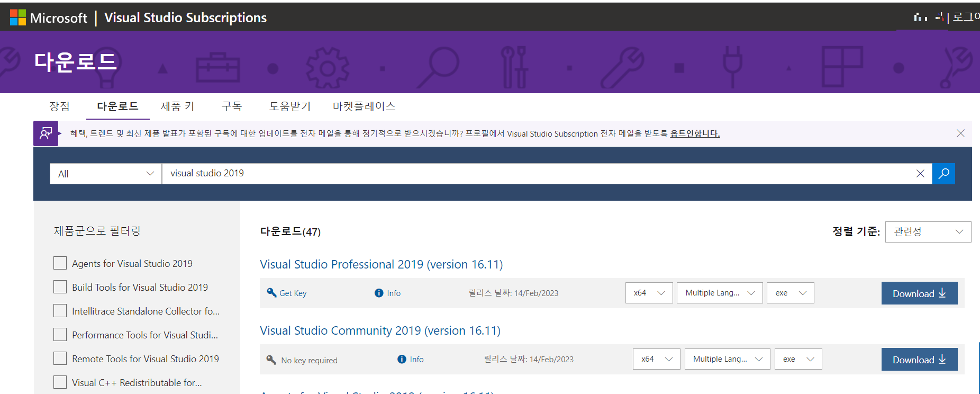Open exe dropdown for Community 2019
Image resolution: width=980 pixels, height=394 pixels.
798,359
